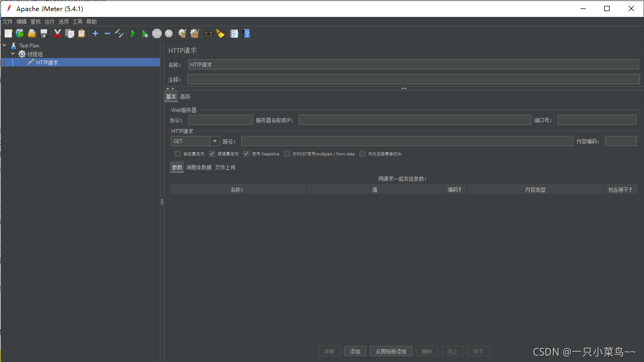Click the Cut scissors icon

coord(58,33)
